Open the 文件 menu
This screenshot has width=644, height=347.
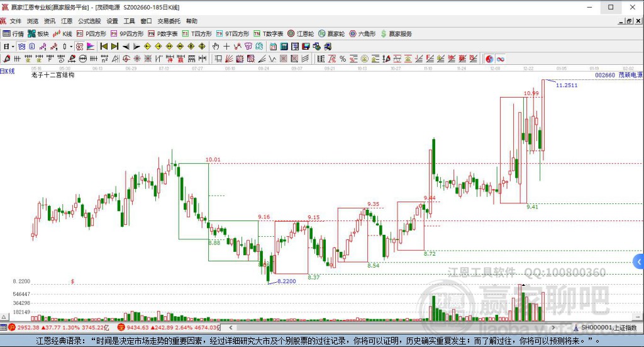(x=15, y=21)
